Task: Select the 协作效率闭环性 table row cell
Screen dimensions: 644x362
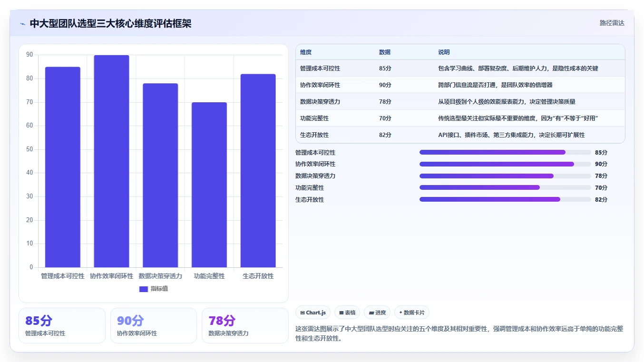Action: click(320, 85)
